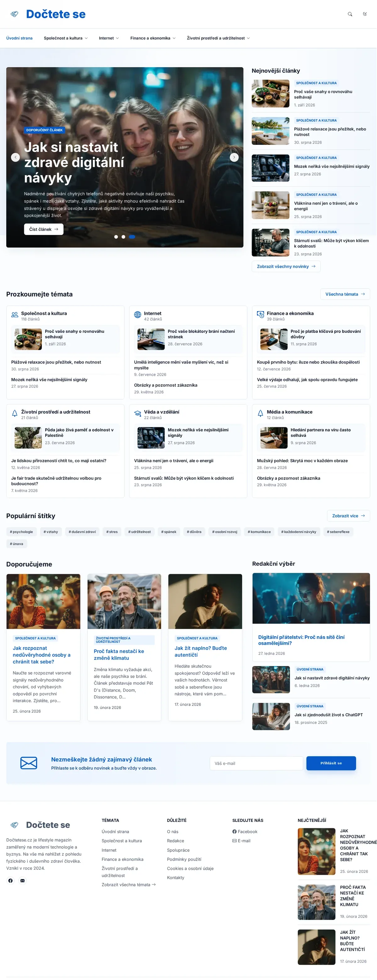The width and height of the screenshot is (377, 980).
Task: Open Úvodní strana navigation item
Action: [x=19, y=38]
